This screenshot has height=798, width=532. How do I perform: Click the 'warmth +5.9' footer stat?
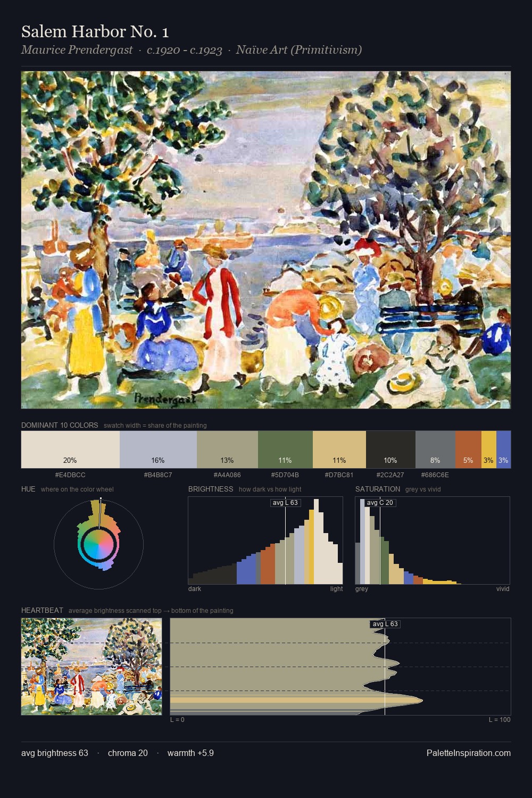tap(190, 753)
